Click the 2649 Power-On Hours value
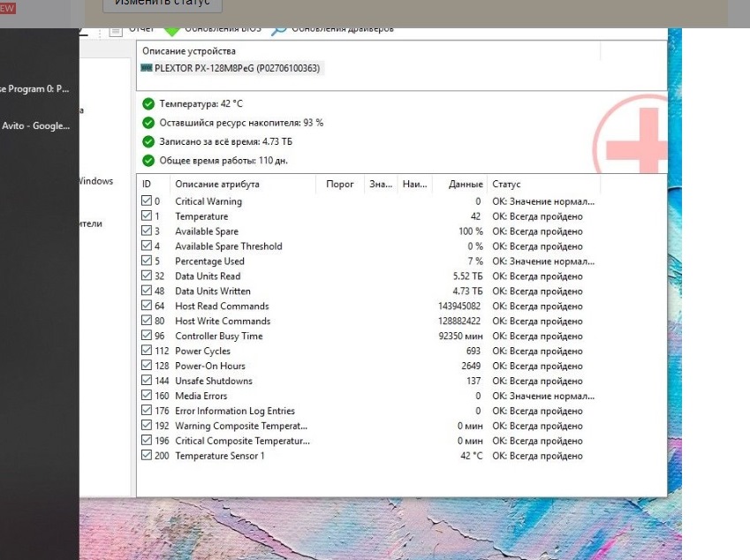This screenshot has width=750, height=560. point(471,366)
